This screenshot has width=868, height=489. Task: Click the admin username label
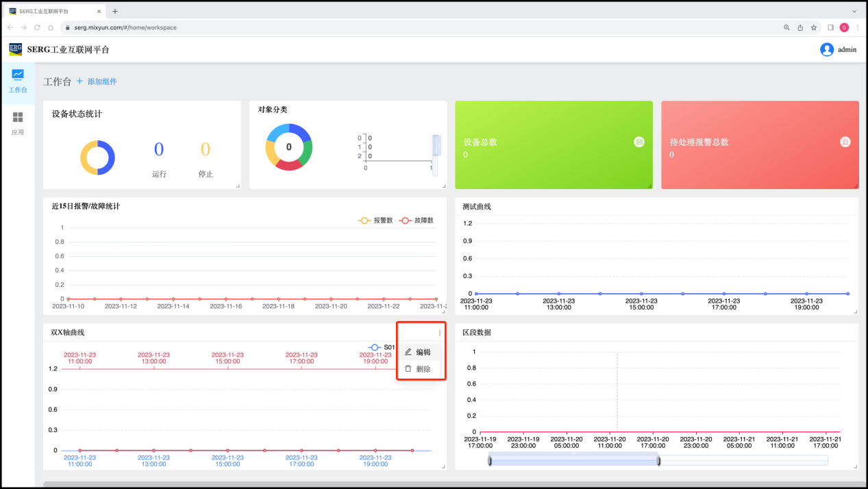click(847, 49)
